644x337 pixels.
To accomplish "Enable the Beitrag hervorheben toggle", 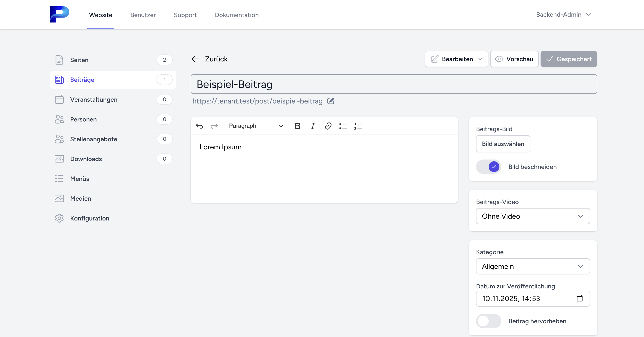I will click(488, 321).
